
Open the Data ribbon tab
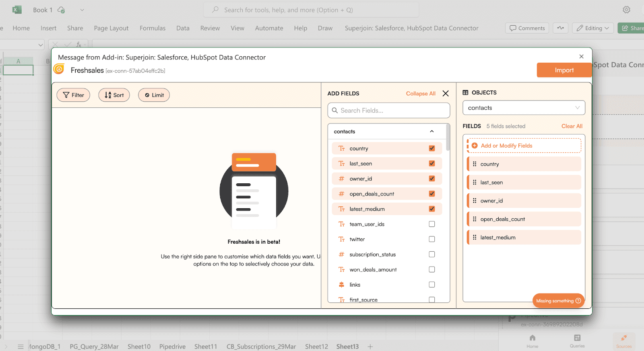coord(183,28)
